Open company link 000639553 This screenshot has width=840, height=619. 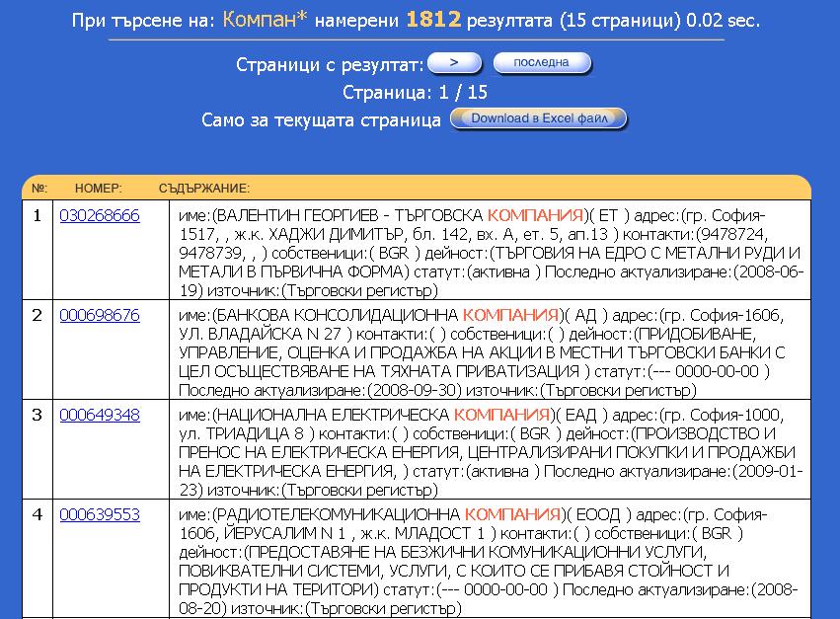coord(100,514)
